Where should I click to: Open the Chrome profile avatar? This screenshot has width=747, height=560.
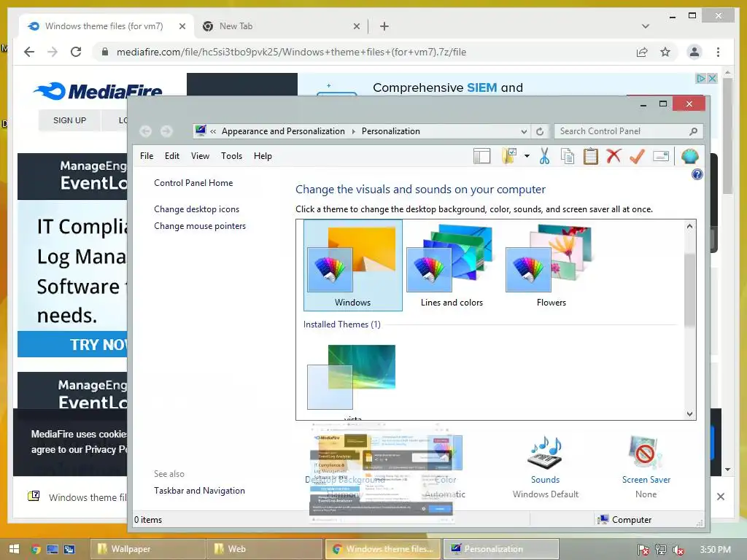pyautogui.click(x=694, y=52)
